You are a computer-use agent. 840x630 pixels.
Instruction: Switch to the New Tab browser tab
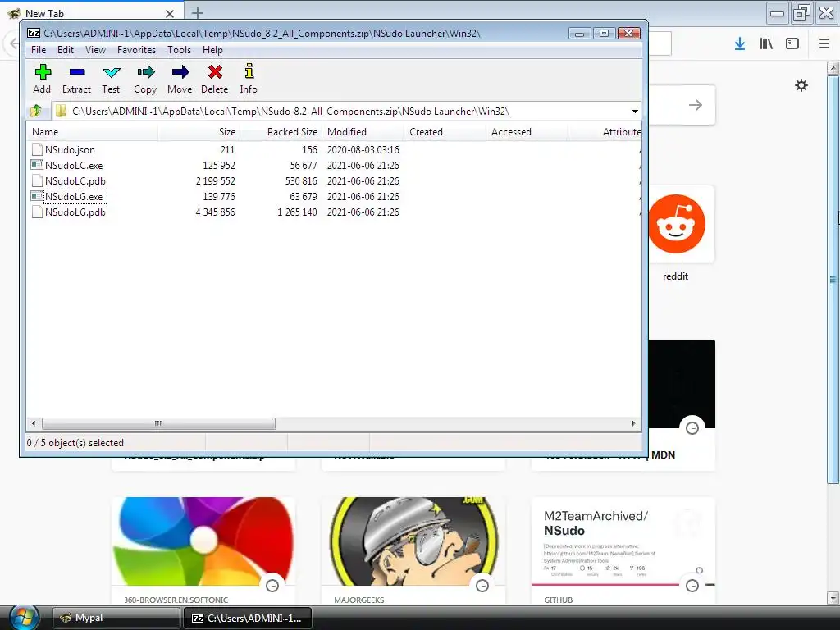(x=91, y=13)
